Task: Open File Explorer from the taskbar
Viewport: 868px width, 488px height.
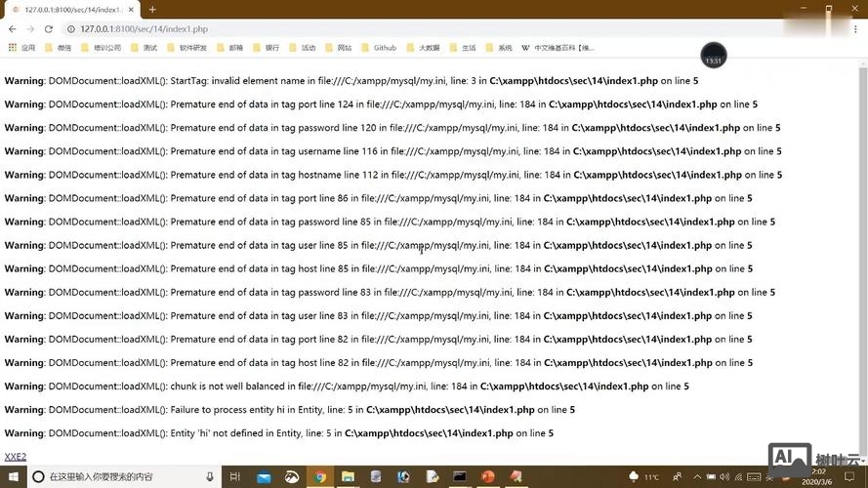Action: pos(348,476)
